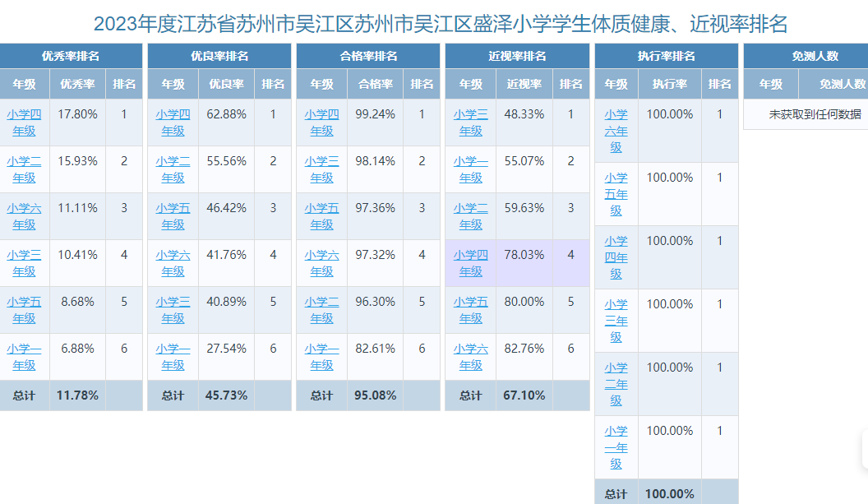Viewport: 868px width, 504px height.
Task: Open 小学三年级 link in 近视率排名 table
Action: coord(470,123)
